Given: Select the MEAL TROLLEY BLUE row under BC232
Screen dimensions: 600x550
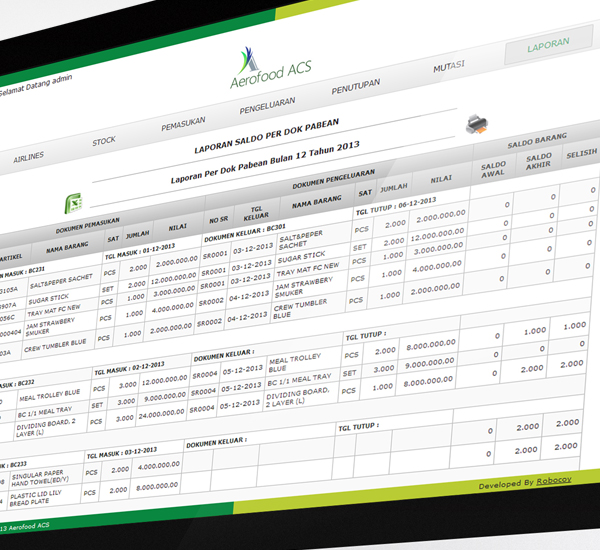Looking at the screenshot, I should [x=44, y=393].
